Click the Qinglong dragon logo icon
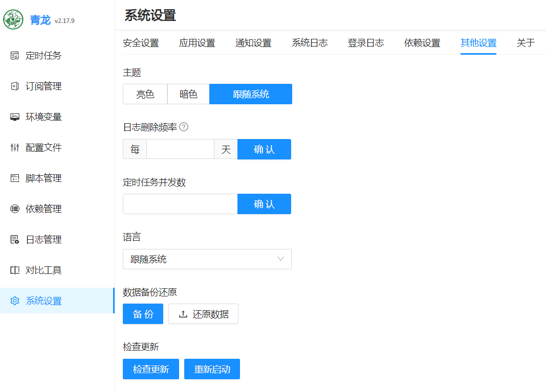 tap(13, 20)
